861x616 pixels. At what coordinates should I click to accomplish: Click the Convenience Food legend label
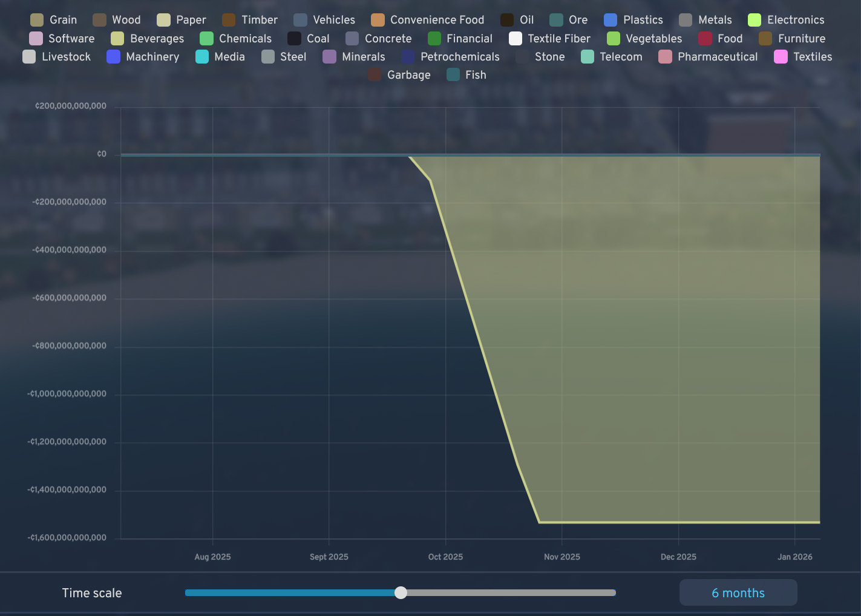[x=437, y=20]
